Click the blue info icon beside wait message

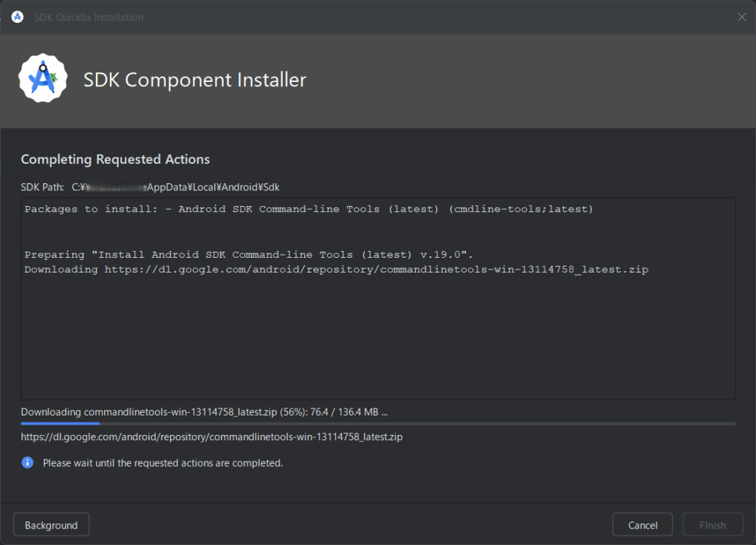tap(27, 463)
